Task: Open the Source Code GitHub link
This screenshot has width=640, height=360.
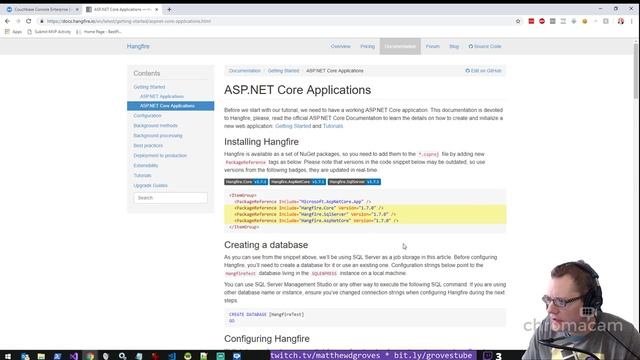Action: tap(485, 47)
